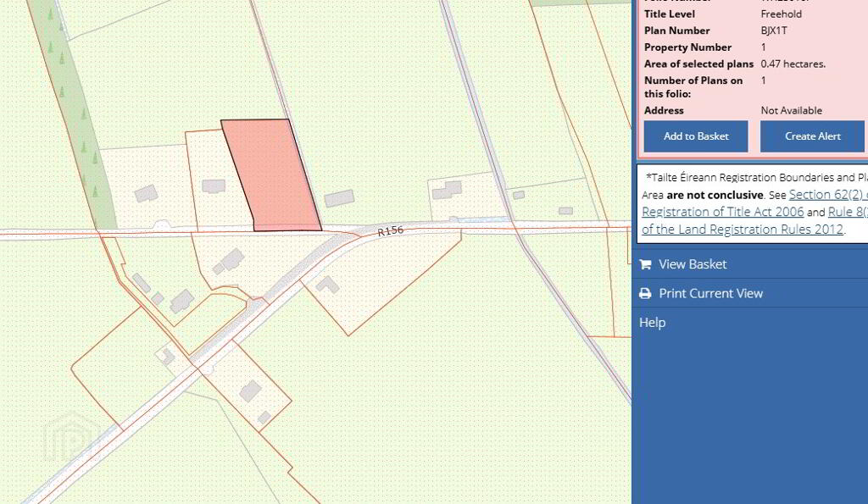
Task: Select the building just east of the red parcel
Action: 339,198
